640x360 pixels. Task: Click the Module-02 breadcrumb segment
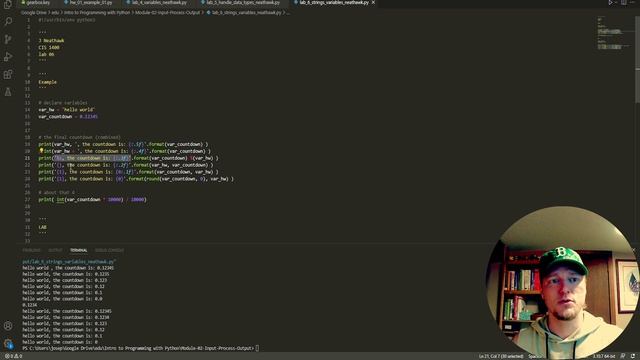point(168,13)
